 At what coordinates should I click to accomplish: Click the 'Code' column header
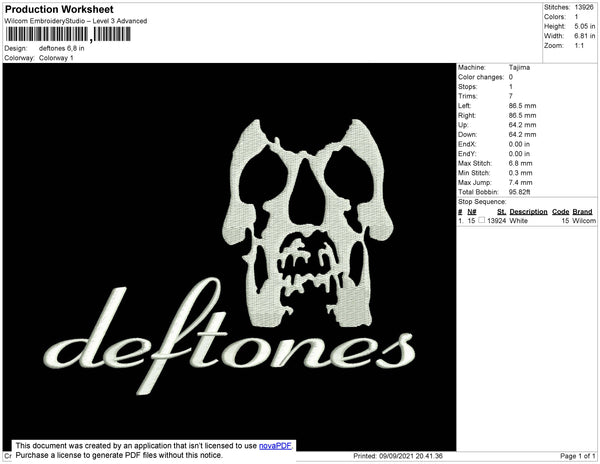click(561, 212)
